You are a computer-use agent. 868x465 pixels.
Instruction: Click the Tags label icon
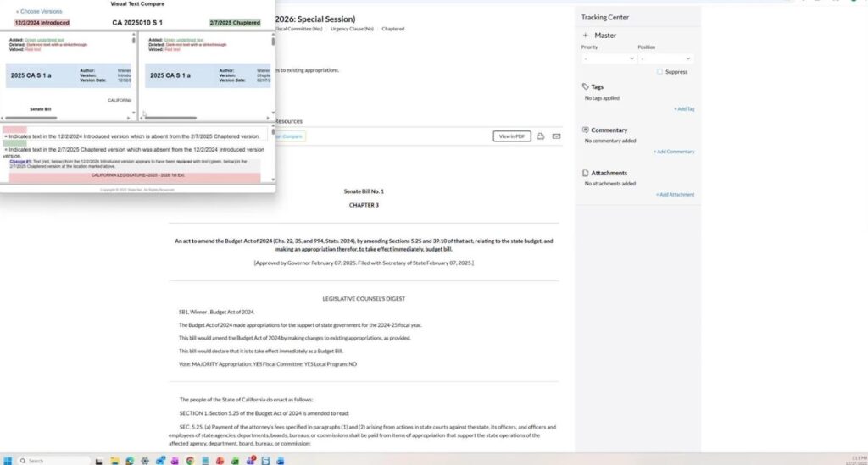click(585, 87)
